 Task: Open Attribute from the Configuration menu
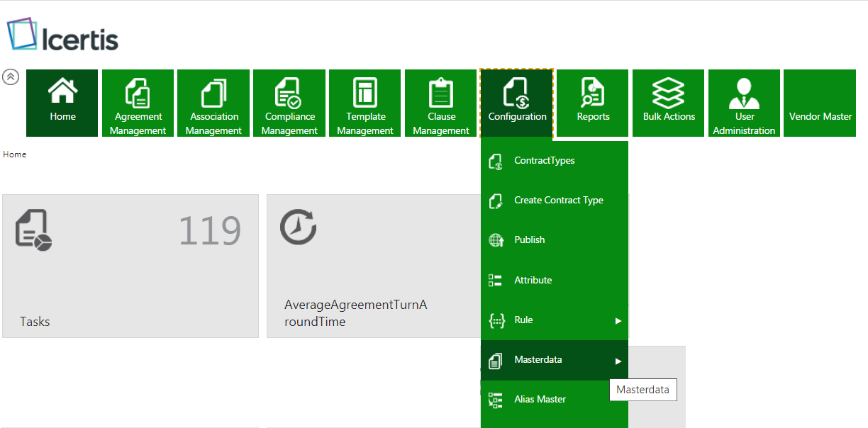tap(533, 281)
